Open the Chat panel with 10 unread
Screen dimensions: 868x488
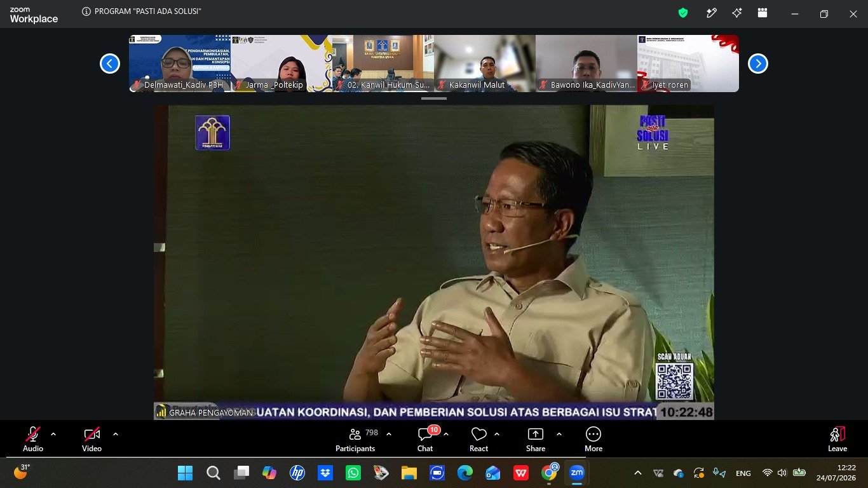(425, 439)
